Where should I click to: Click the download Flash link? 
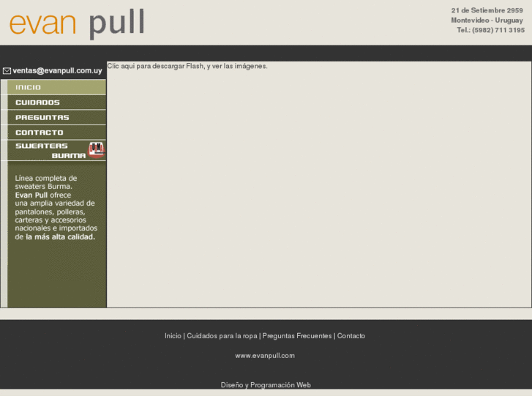click(x=187, y=66)
